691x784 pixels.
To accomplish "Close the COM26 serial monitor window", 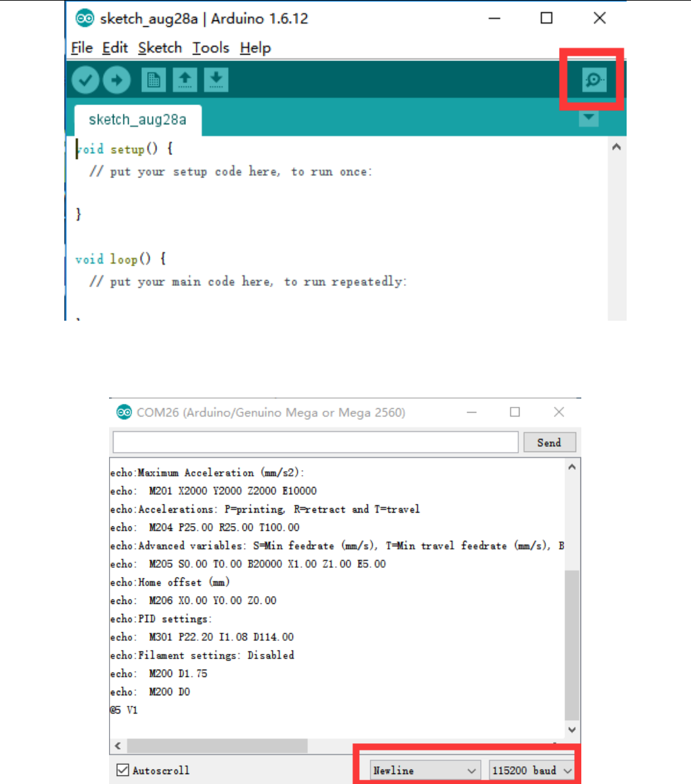I will pyautogui.click(x=559, y=412).
